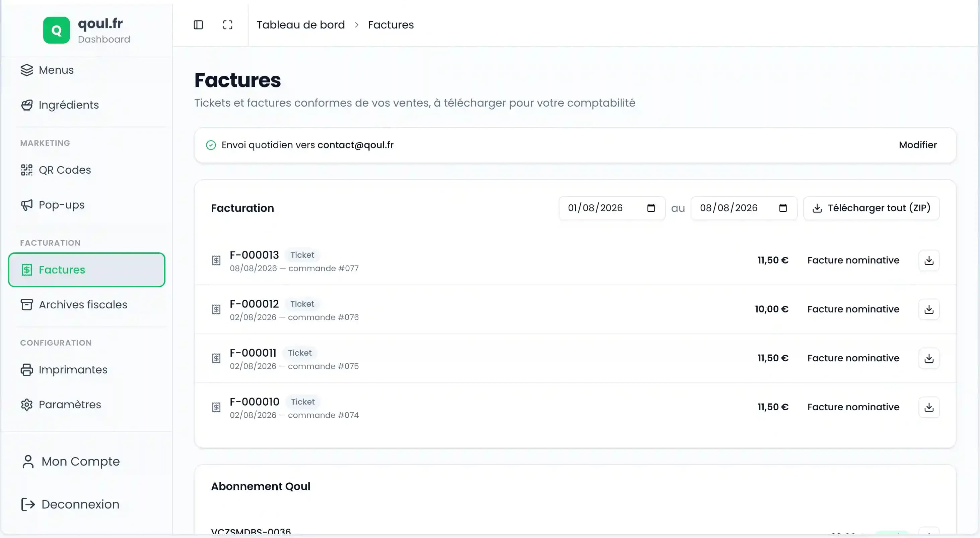
Task: Click the receipt icon beside F-000013
Action: 216,260
